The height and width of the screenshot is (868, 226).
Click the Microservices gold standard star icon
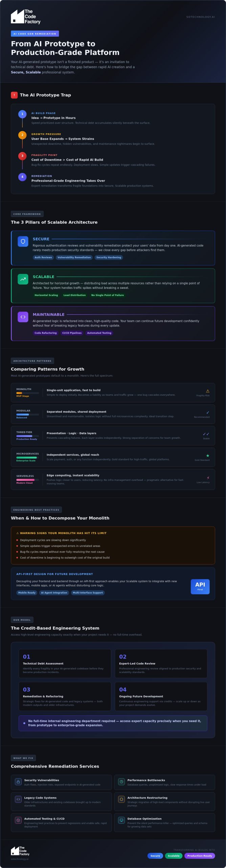208,455
